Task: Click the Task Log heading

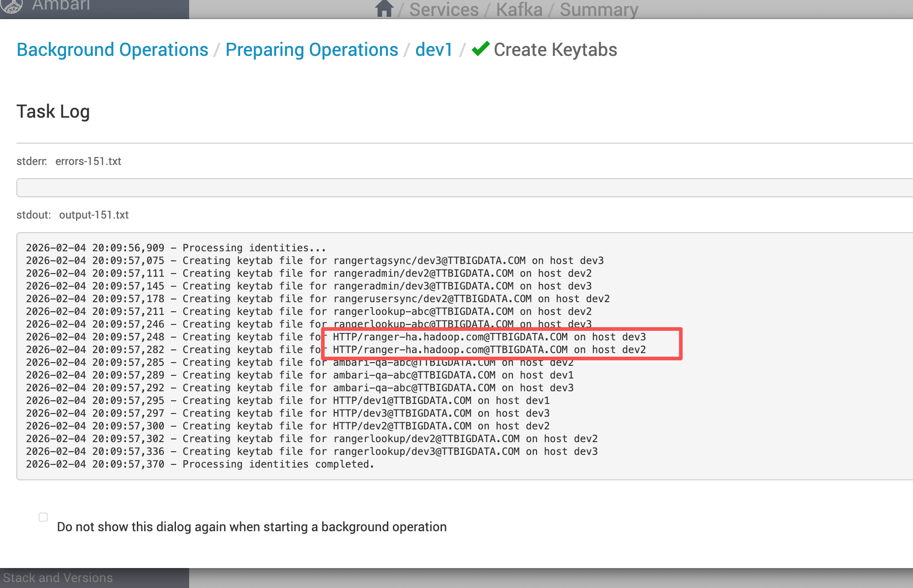Action: point(53,112)
